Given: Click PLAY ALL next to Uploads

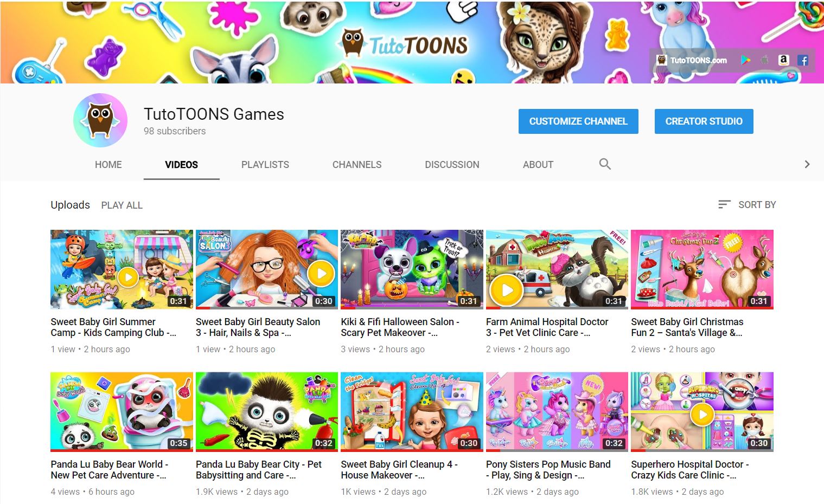Looking at the screenshot, I should pyautogui.click(x=122, y=205).
